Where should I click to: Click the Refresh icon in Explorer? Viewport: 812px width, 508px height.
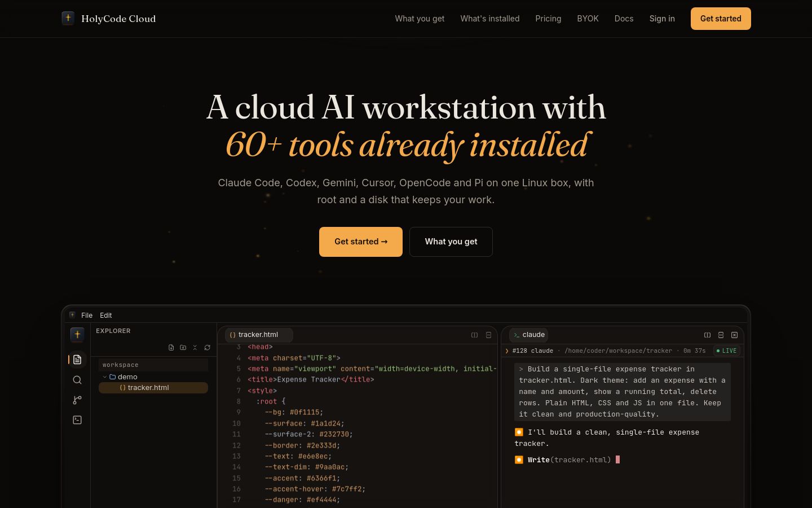click(x=208, y=348)
